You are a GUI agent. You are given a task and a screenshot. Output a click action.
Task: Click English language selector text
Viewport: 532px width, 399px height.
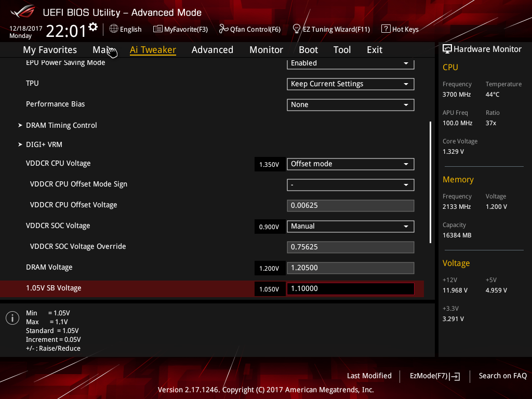(130, 30)
